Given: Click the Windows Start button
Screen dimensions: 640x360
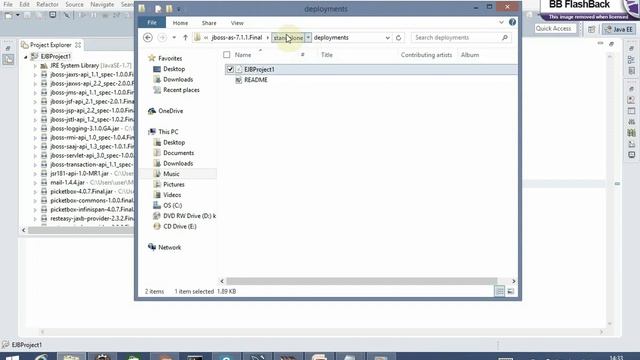Looking at the screenshot, I should coord(12,357).
